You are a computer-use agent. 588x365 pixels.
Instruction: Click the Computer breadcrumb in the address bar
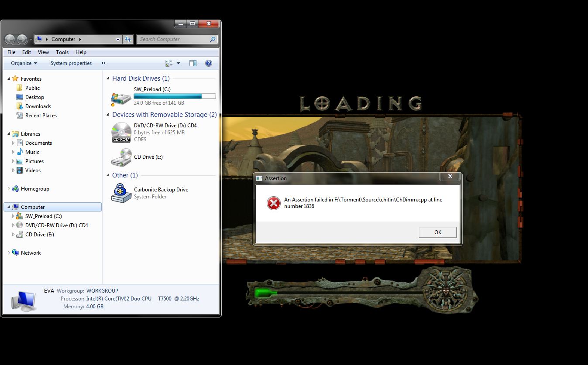[63, 39]
